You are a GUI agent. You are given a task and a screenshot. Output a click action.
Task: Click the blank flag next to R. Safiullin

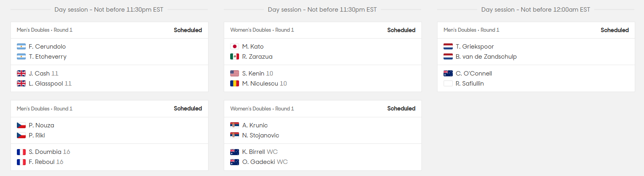click(448, 84)
